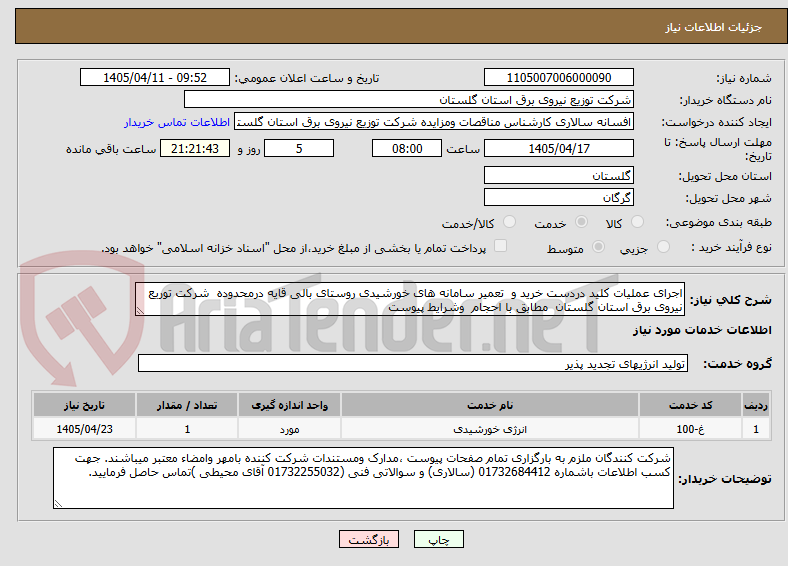Click the resize handle of description box

(140, 311)
